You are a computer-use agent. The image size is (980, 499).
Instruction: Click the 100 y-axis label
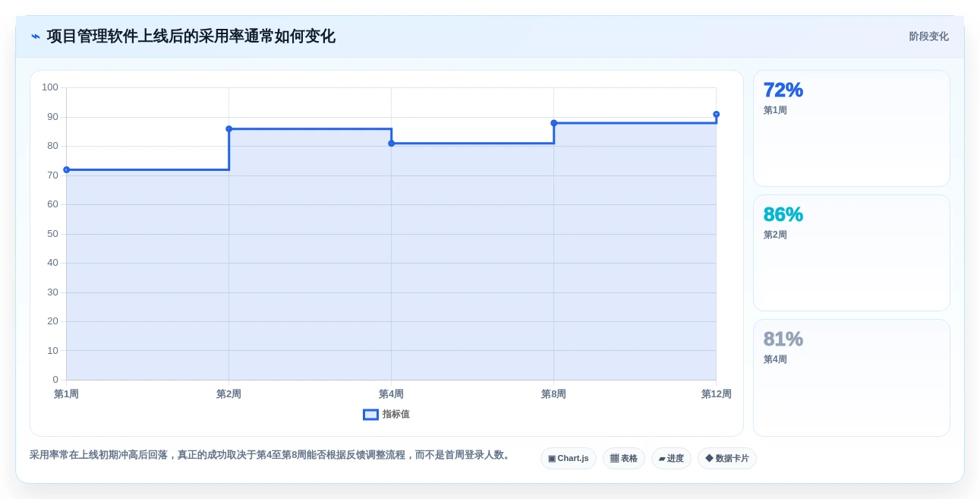[50, 87]
